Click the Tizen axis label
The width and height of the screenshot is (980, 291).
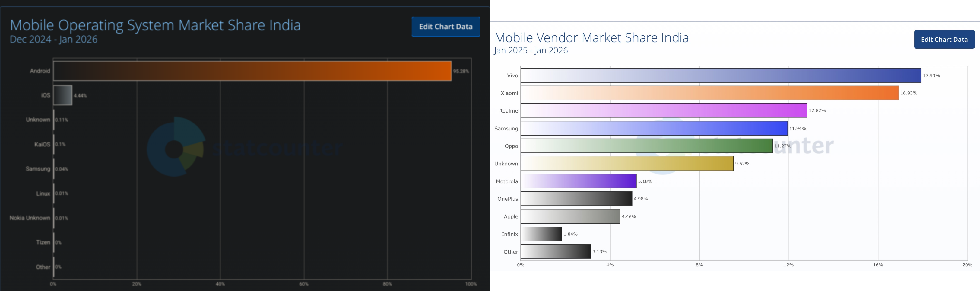coord(43,242)
